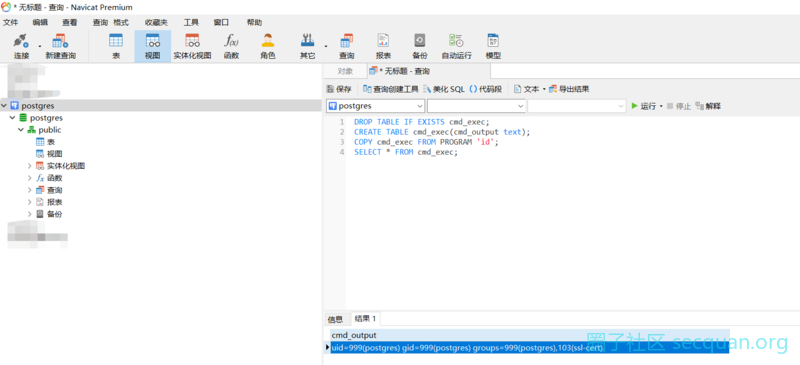This screenshot has height=365, width=800.
Task: Collapse the public schema node
Action: (x=21, y=130)
